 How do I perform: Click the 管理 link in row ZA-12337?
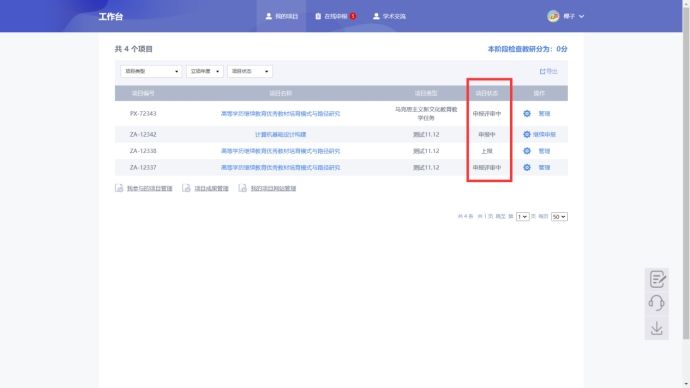(544, 168)
